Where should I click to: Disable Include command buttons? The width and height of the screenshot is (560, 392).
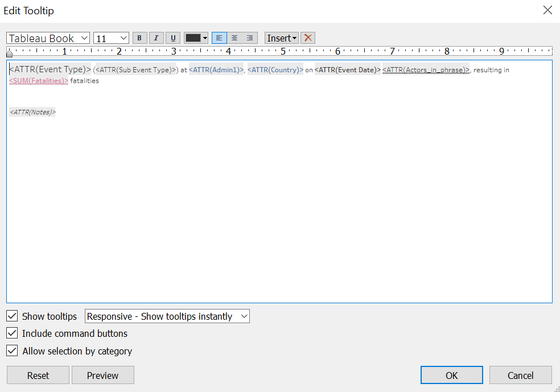click(11, 333)
